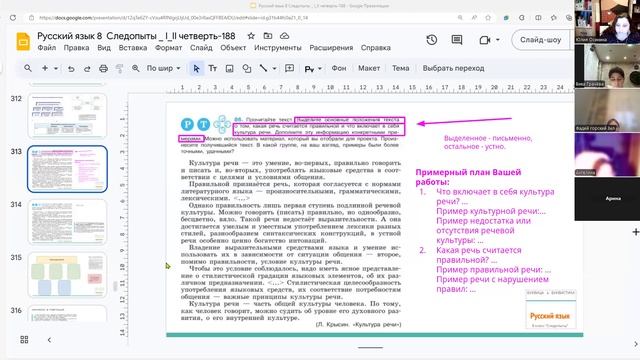Open the Файл menu
The image size is (640, 360).
[x=47, y=48]
